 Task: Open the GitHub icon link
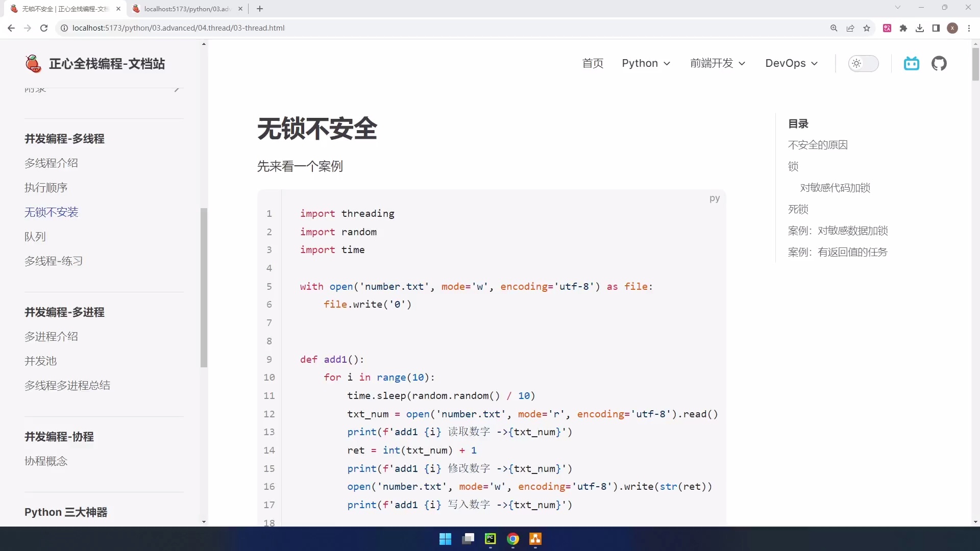(939, 63)
